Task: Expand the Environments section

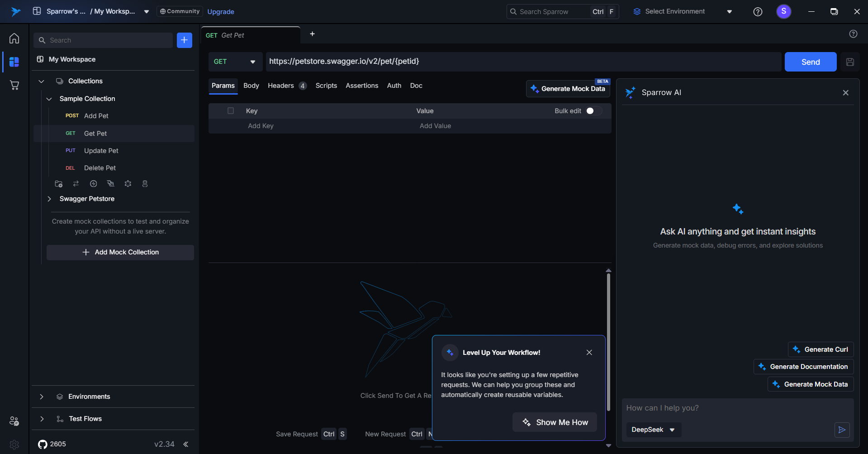Action: (42, 397)
